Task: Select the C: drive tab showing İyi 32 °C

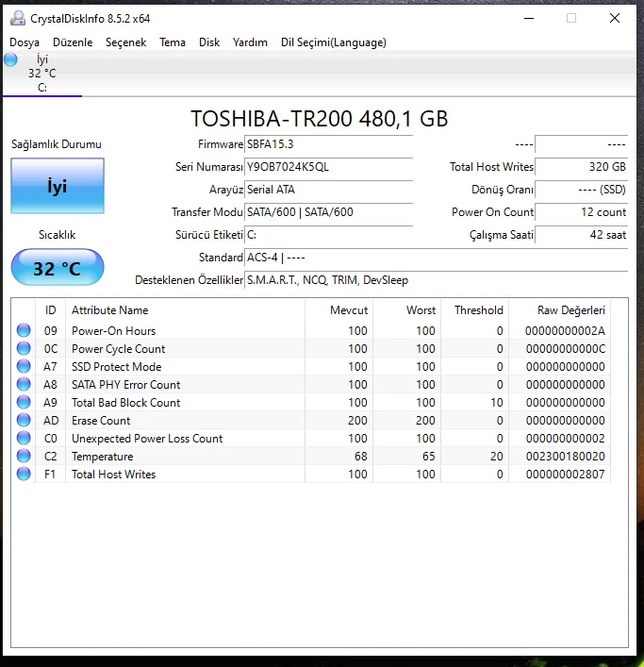Action: click(42, 74)
